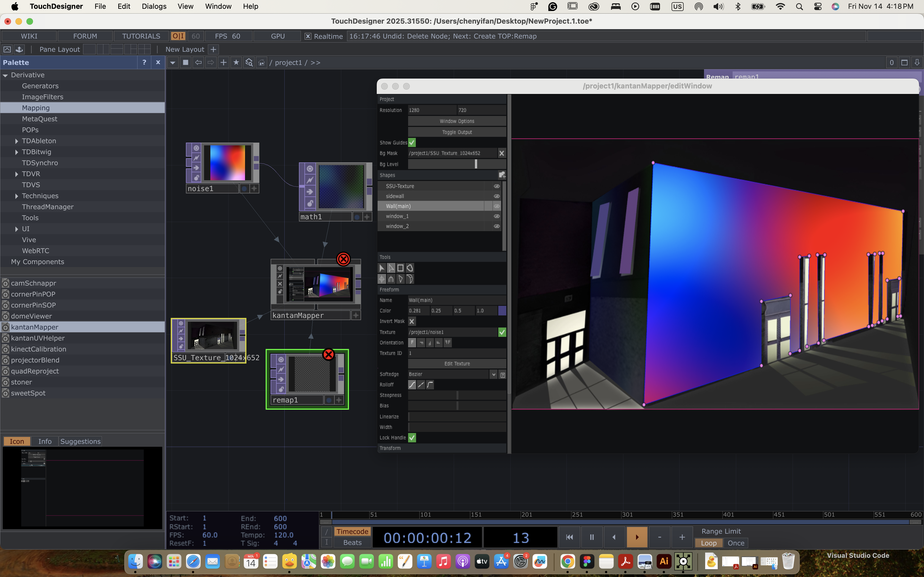
Task: Toggle the Lock Handle checkbox
Action: pyautogui.click(x=412, y=438)
